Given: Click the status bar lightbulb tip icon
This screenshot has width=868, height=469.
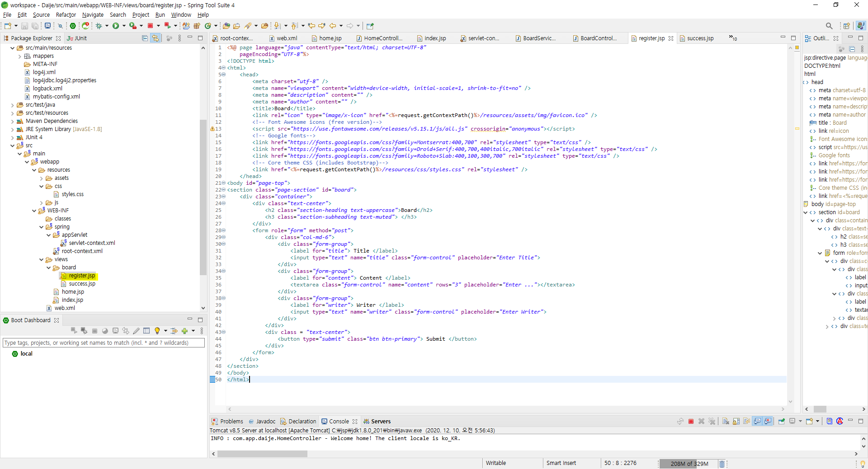Looking at the screenshot, I should click(x=863, y=464).
